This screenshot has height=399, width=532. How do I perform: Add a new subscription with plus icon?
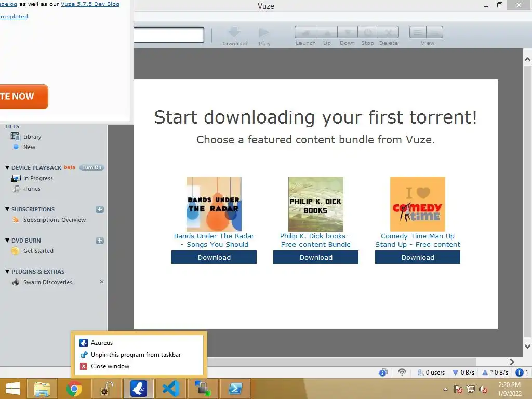(x=99, y=209)
